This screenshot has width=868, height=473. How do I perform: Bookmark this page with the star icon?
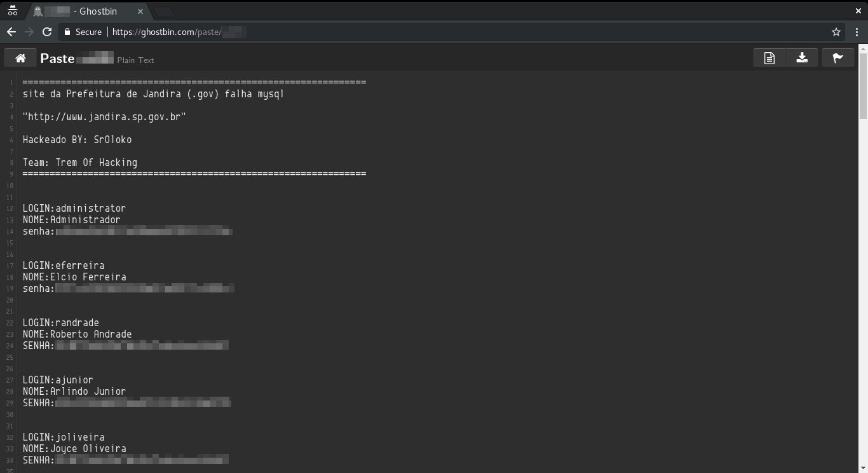836,32
